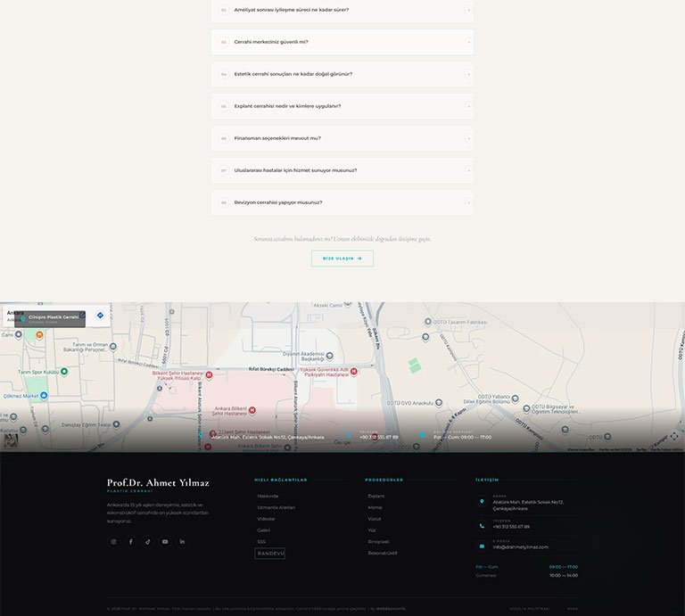Image resolution: width=685 pixels, height=616 pixels.
Task: Click the envelope email icon in footer
Action: click(x=482, y=546)
